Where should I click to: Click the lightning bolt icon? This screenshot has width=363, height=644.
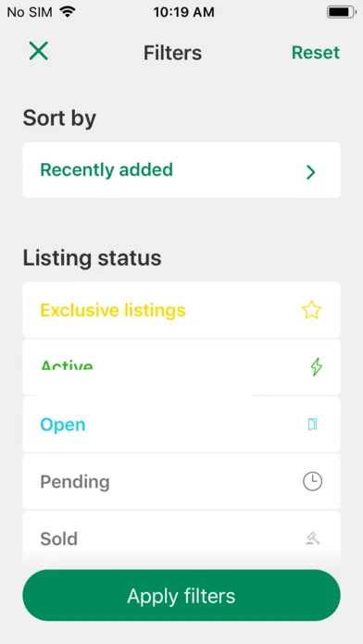point(316,366)
